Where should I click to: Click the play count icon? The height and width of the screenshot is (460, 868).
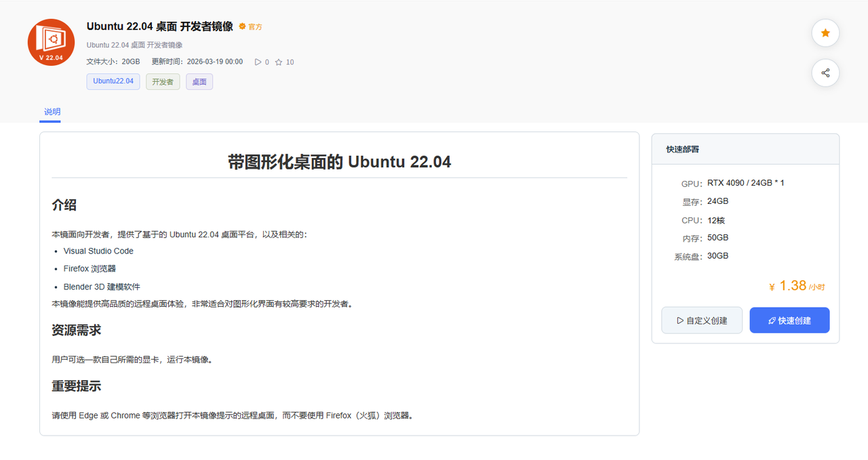[258, 62]
